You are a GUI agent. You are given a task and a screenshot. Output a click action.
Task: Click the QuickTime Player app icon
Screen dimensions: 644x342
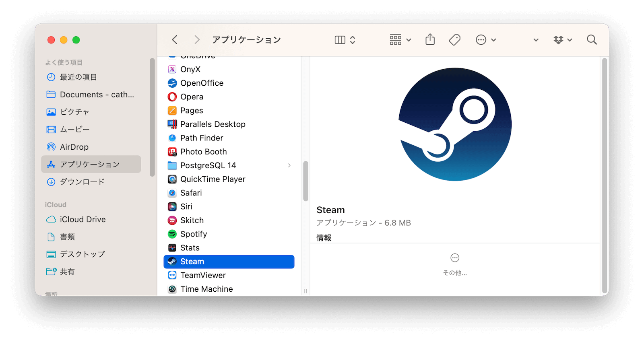172,179
